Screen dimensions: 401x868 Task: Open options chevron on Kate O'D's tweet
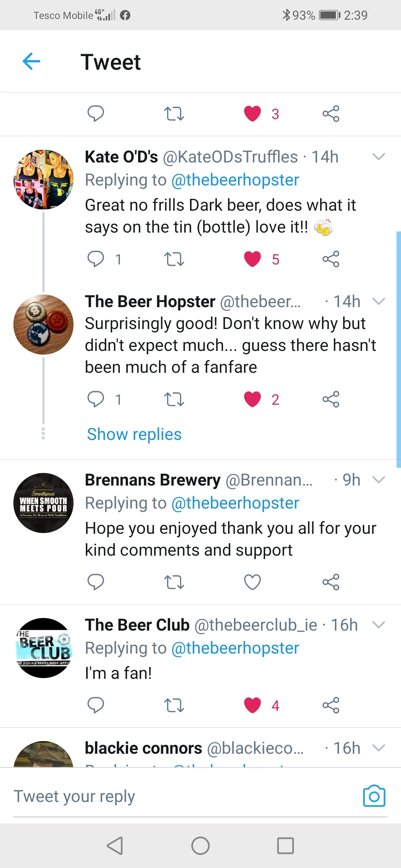(378, 157)
